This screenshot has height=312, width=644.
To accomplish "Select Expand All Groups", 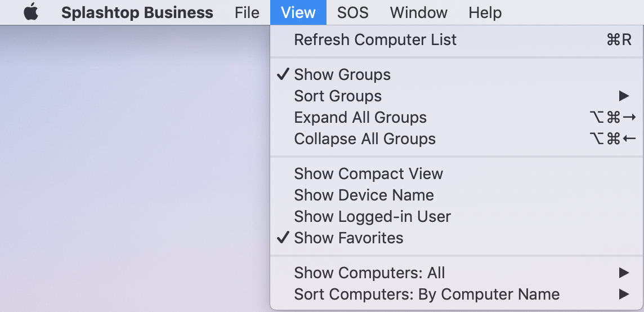I will tap(457, 117).
